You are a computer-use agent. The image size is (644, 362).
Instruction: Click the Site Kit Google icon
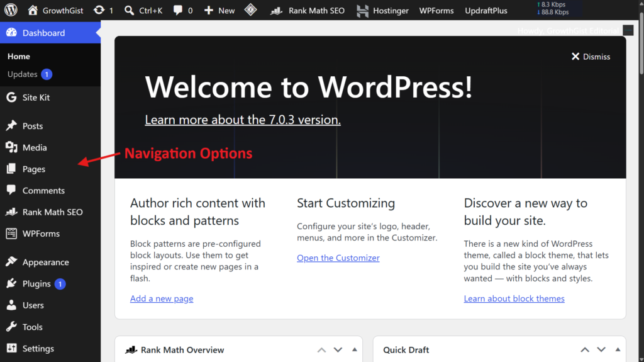point(11,98)
